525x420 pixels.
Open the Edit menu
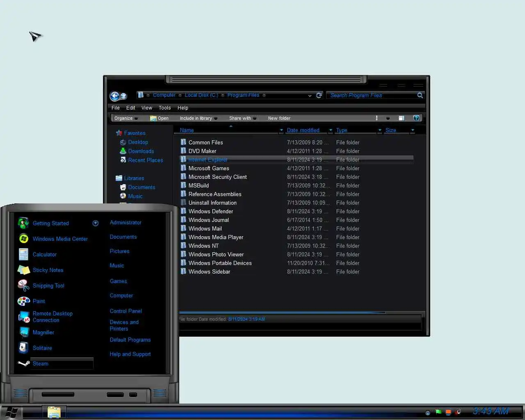pos(131,108)
